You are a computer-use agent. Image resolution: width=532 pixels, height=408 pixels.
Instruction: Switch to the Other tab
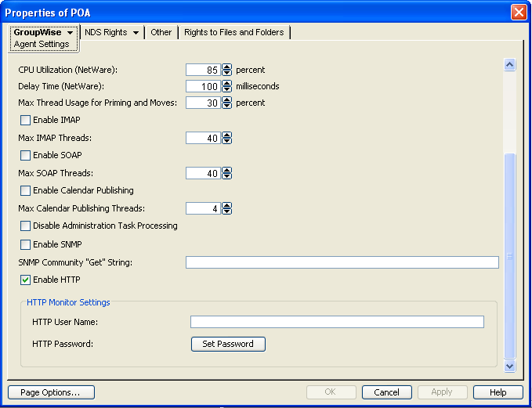click(x=161, y=32)
